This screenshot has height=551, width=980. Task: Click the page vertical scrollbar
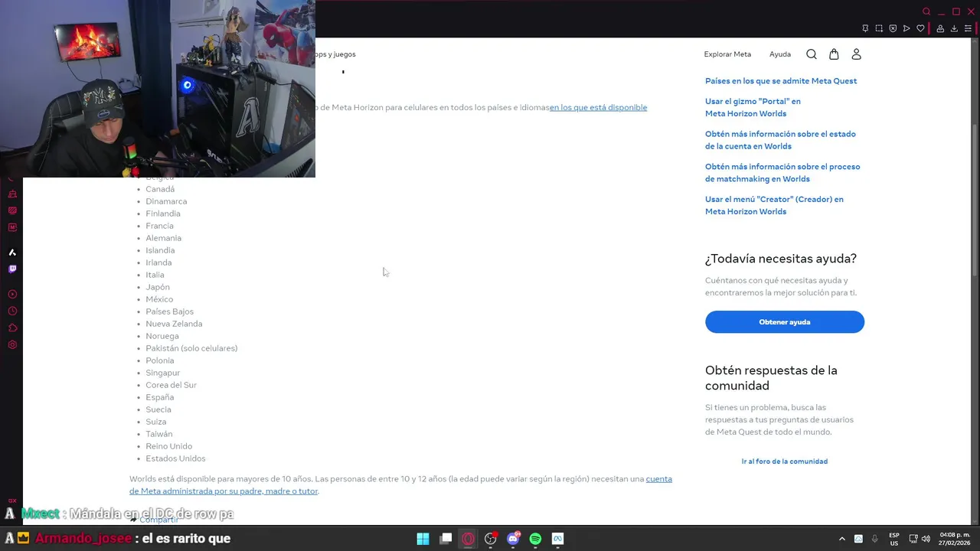coord(975,199)
